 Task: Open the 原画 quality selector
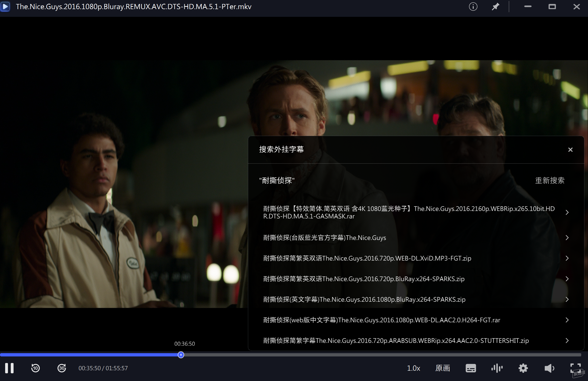click(x=443, y=368)
